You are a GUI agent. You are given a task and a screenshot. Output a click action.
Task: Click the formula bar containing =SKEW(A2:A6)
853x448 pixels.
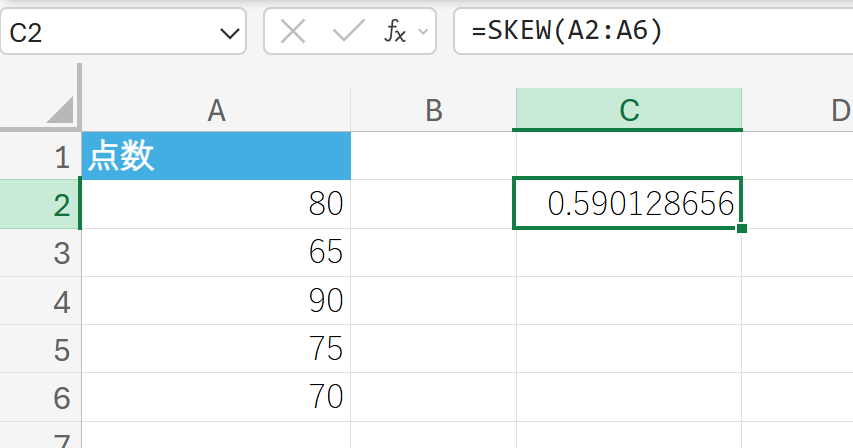(650, 32)
